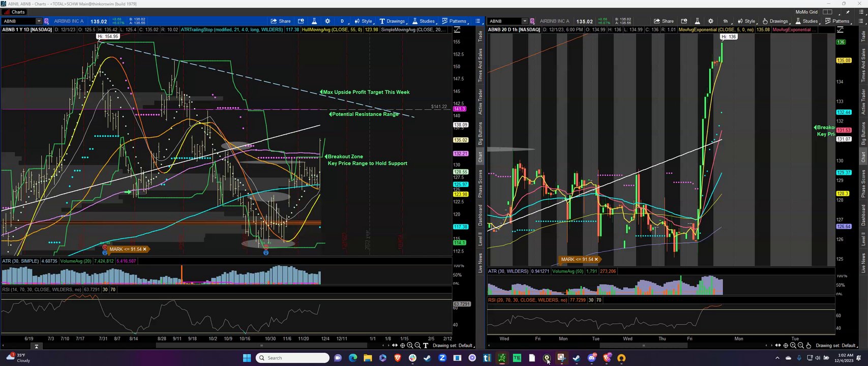Open Style menu on left chart
The height and width of the screenshot is (366, 868).
(x=363, y=21)
